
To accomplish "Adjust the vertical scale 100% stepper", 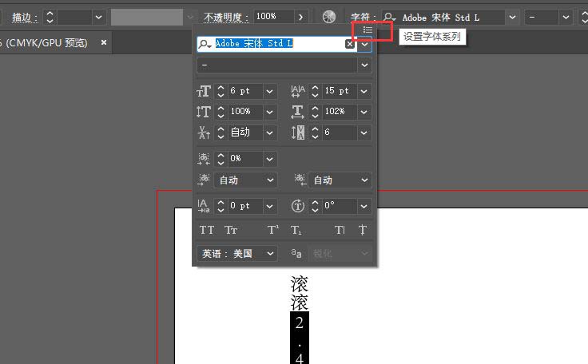I will coord(220,112).
